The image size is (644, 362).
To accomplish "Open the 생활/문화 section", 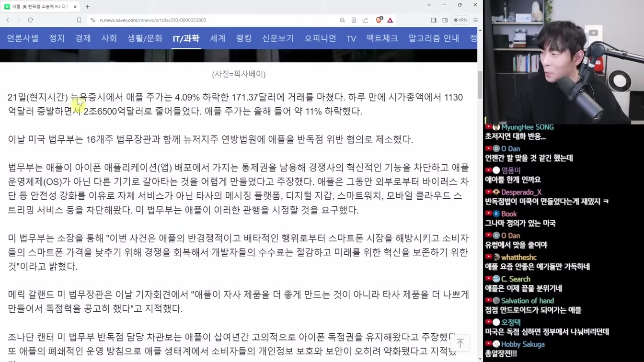I will click(x=145, y=38).
